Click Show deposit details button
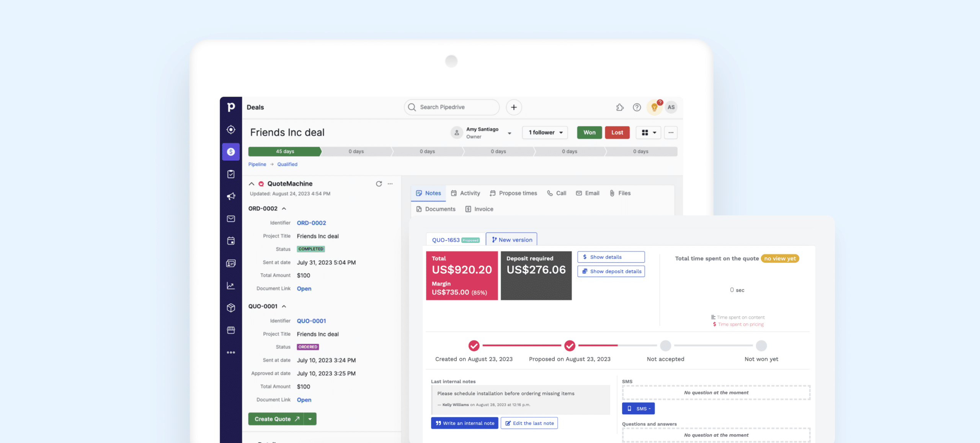This screenshot has height=443, width=980. click(x=611, y=271)
